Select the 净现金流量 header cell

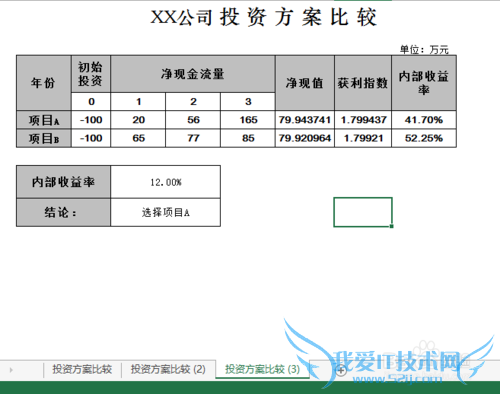coord(193,74)
